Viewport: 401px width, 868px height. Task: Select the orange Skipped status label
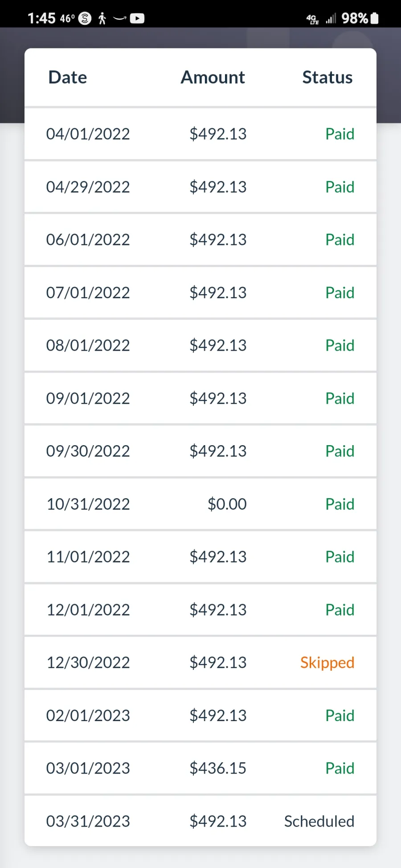[327, 662]
